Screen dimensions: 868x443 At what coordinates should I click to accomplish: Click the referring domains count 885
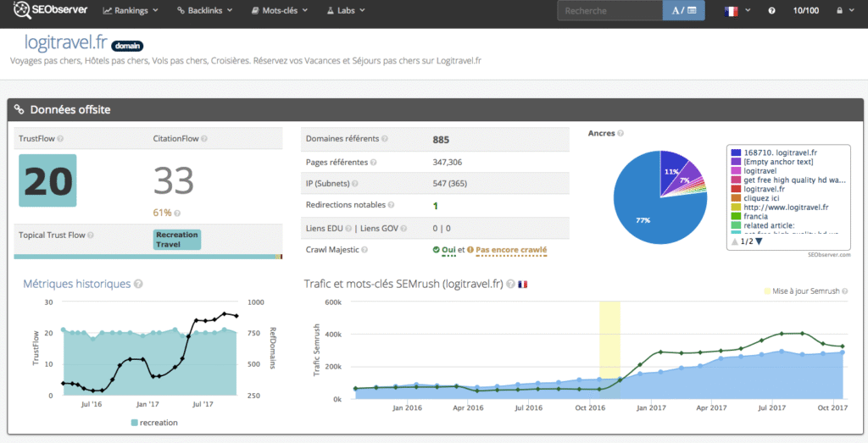[441, 140]
